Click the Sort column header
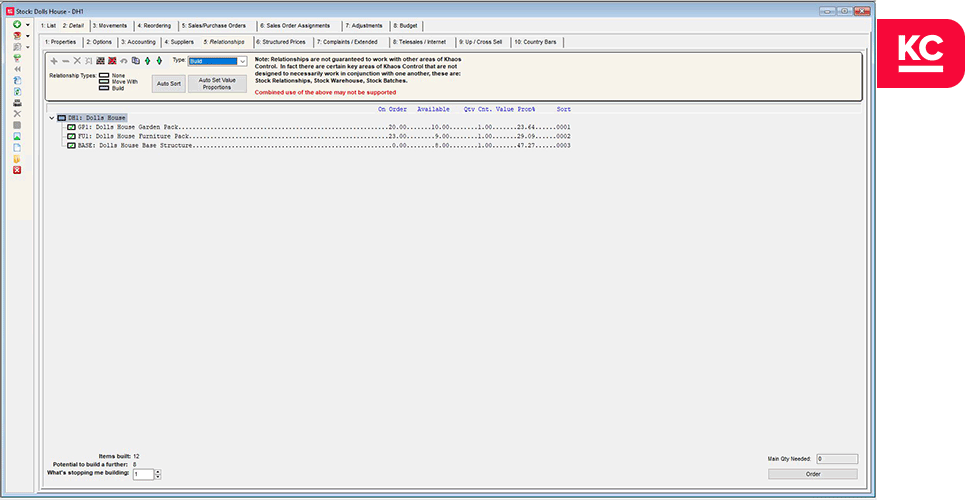 click(563, 109)
